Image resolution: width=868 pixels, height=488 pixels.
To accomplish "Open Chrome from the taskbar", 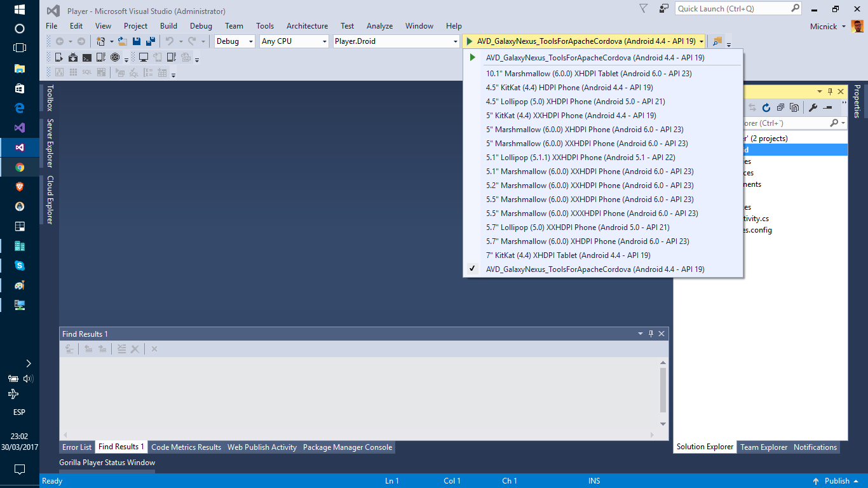I will (x=19, y=167).
